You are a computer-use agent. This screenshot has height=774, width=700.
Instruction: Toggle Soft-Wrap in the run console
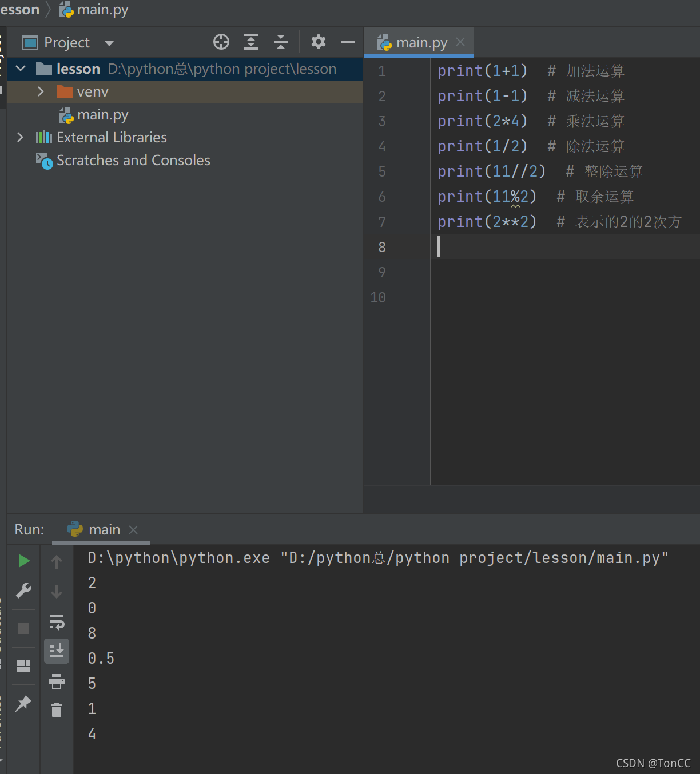[x=57, y=621]
